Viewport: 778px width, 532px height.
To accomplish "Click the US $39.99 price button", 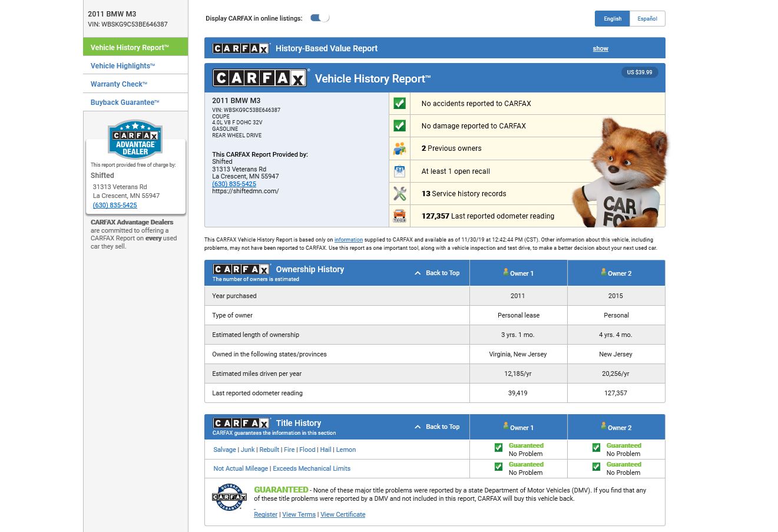I will (x=640, y=72).
